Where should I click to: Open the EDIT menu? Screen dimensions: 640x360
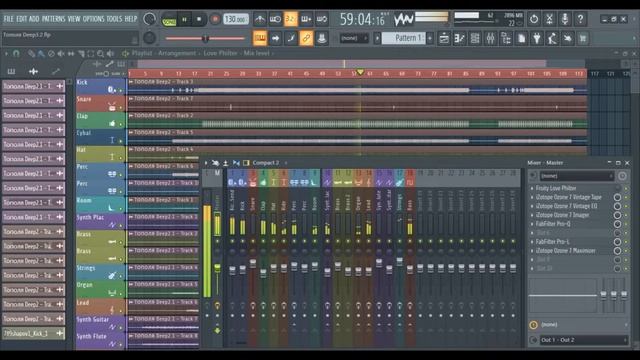[22, 19]
